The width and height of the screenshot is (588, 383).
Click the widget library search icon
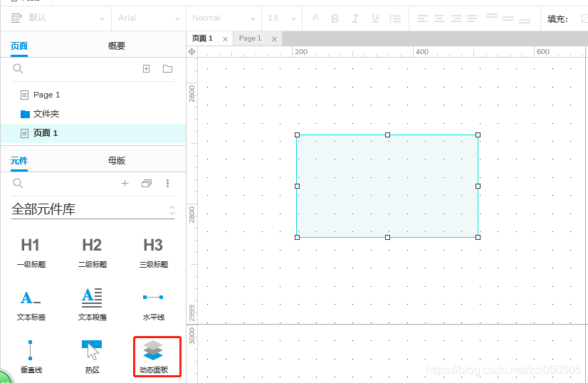coord(18,183)
